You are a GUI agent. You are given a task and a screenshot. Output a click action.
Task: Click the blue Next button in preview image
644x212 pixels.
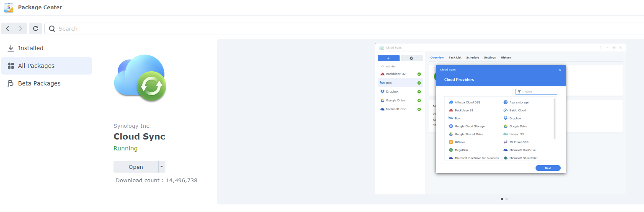coord(548,168)
